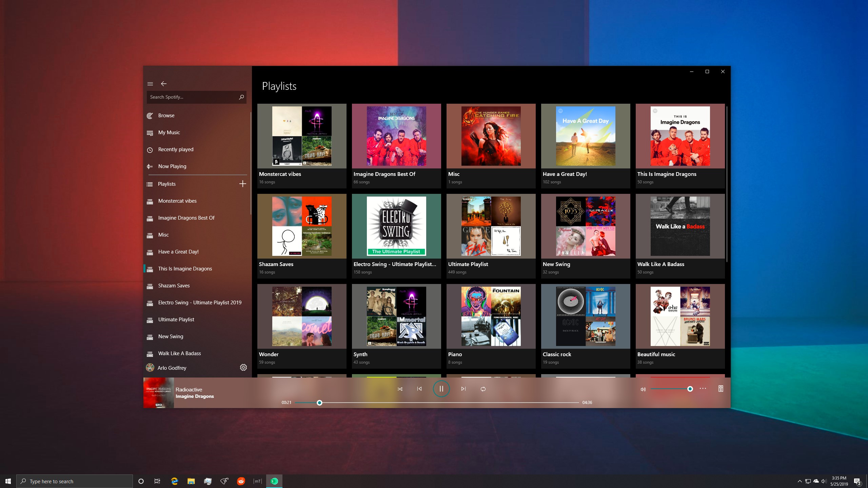Open the more options ellipsis menu

coord(703,389)
